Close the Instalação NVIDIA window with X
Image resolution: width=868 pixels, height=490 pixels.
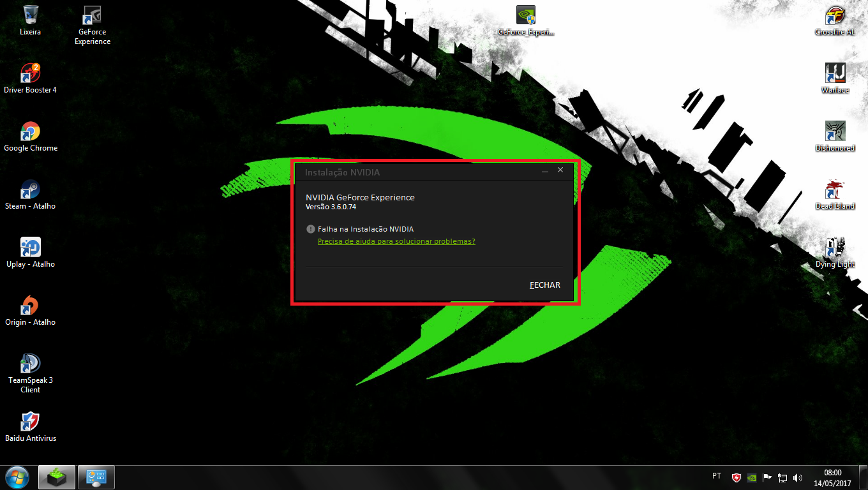click(560, 170)
